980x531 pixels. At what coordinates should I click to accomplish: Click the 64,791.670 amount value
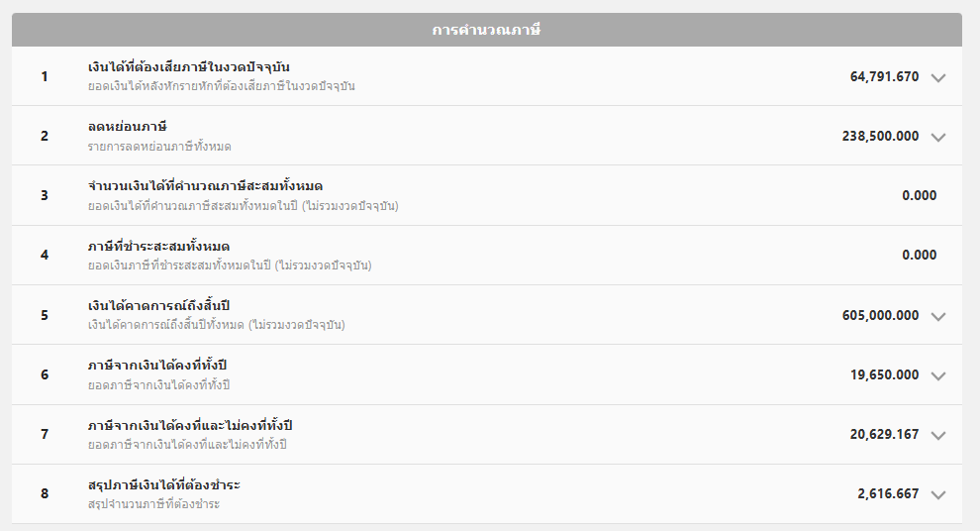click(x=884, y=77)
